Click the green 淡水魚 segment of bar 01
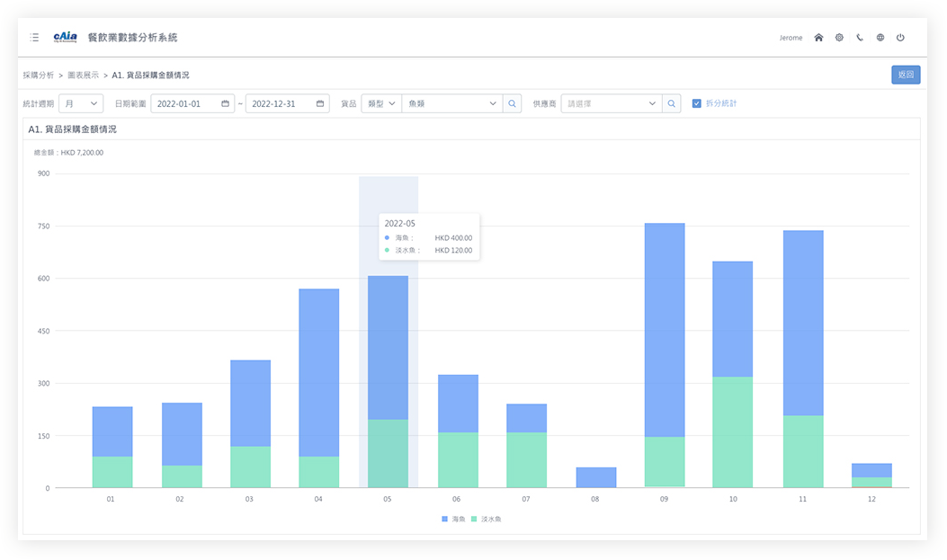The image size is (947, 560). pos(112,472)
